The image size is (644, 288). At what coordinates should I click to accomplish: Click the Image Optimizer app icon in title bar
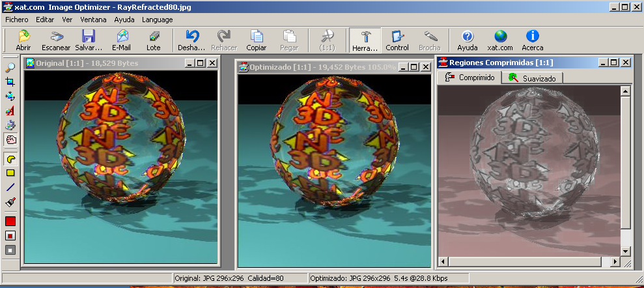(x=7, y=7)
